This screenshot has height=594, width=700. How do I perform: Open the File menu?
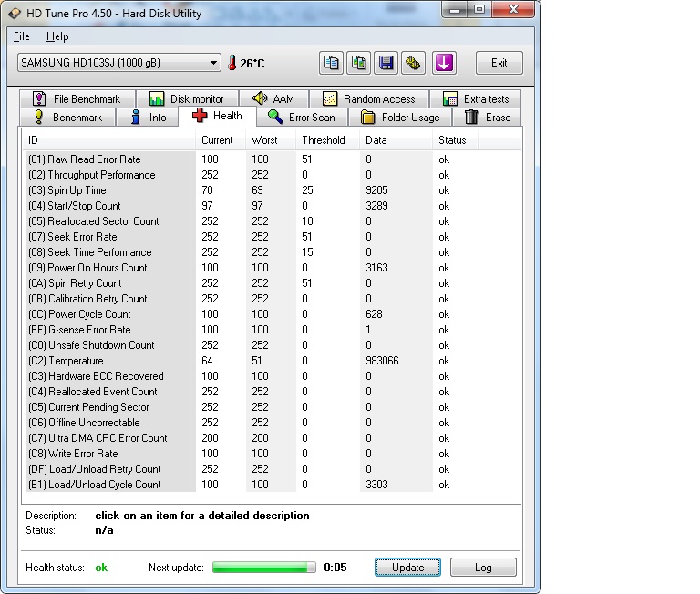click(x=22, y=36)
